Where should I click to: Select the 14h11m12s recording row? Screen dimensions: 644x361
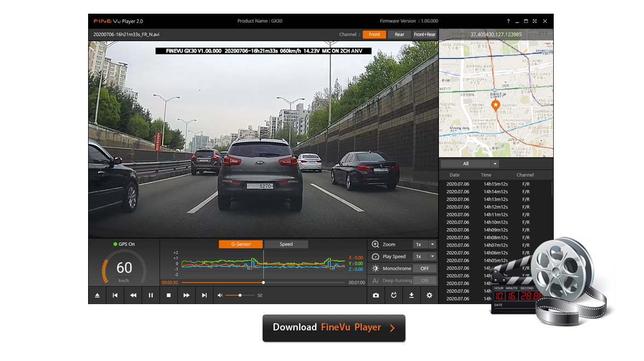click(x=495, y=215)
